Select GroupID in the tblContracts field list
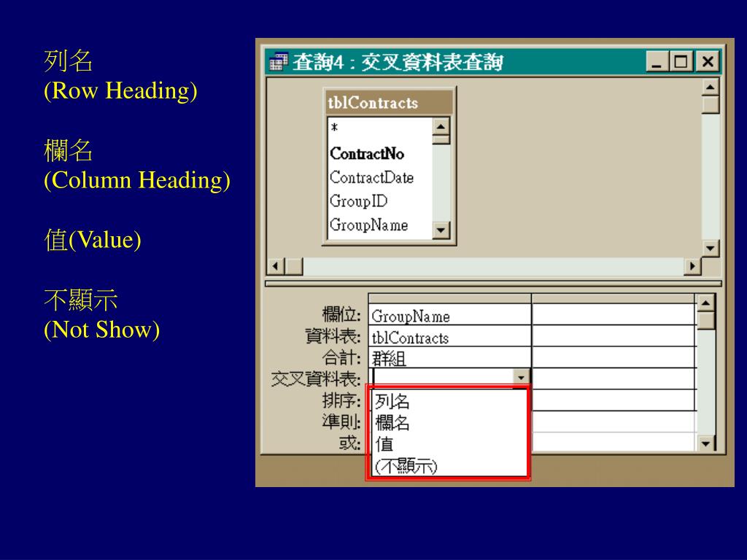The width and height of the screenshot is (747, 560). pyautogui.click(x=358, y=201)
